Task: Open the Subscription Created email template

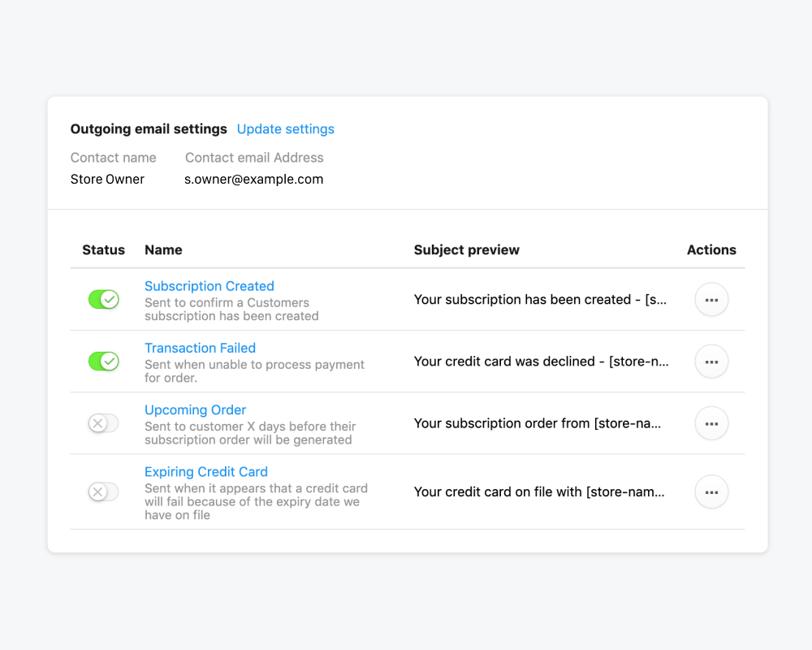Action: (209, 286)
